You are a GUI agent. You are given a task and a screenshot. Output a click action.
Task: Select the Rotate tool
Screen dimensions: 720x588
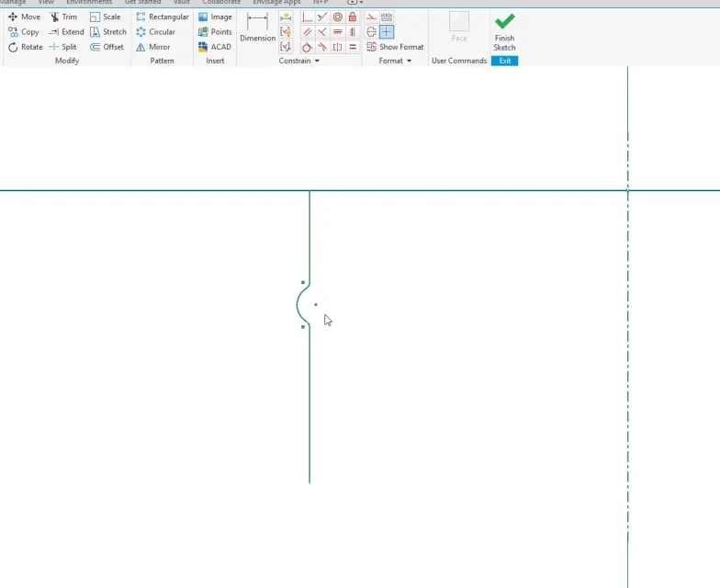pyautogui.click(x=26, y=47)
